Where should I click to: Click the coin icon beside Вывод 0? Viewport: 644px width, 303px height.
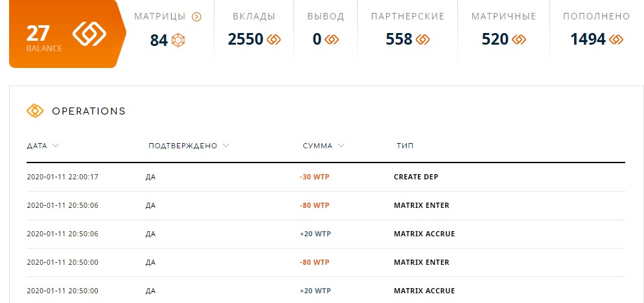tap(332, 39)
